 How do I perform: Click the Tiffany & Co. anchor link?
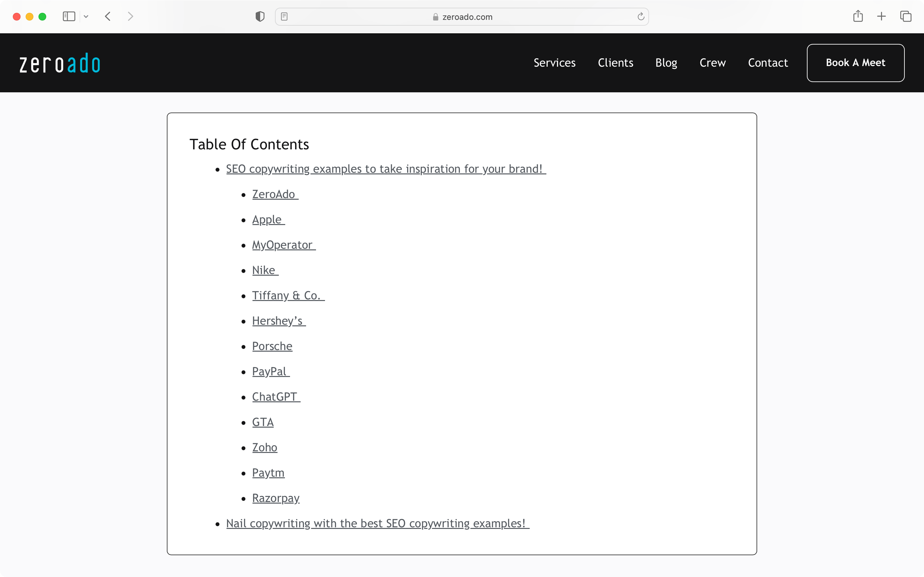[x=286, y=295]
